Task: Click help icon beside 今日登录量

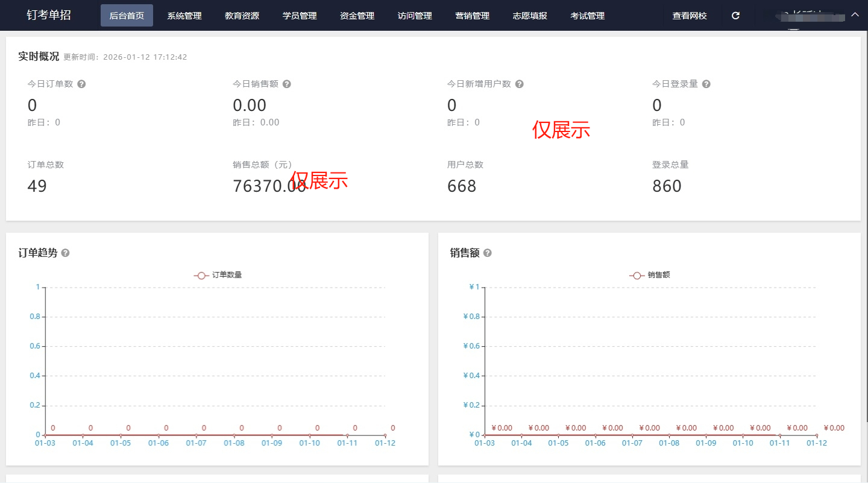Action: pos(706,84)
